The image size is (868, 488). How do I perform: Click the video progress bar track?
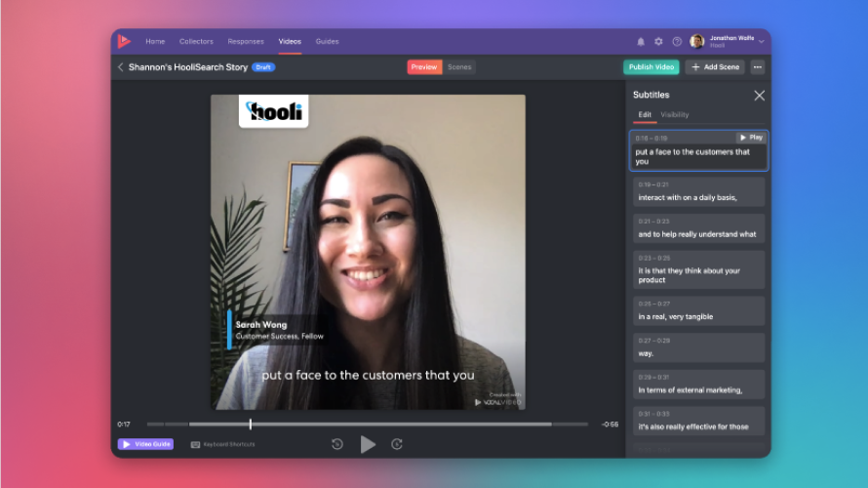point(367,425)
